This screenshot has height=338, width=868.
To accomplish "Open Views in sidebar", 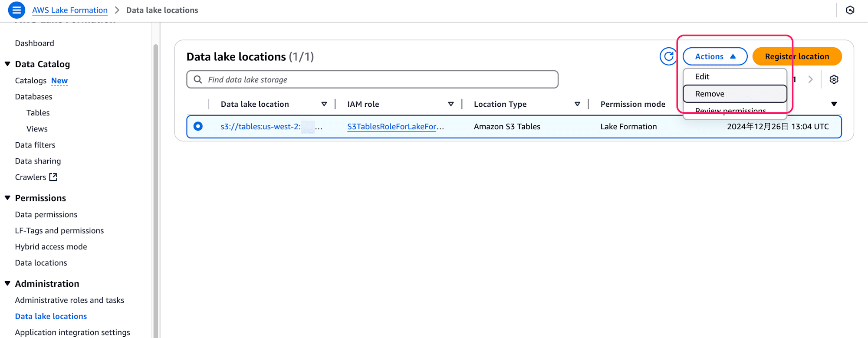I will click(x=37, y=129).
